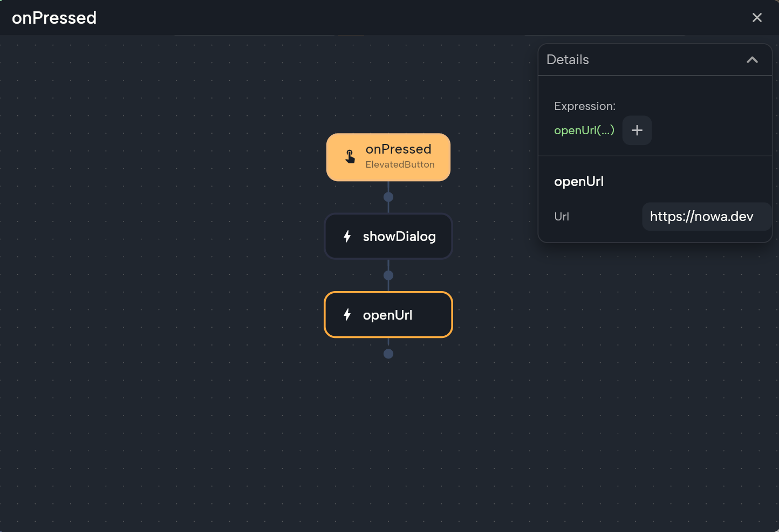This screenshot has width=779, height=532.
Task: Click the lightning bolt icon on showDialog
Action: point(347,237)
